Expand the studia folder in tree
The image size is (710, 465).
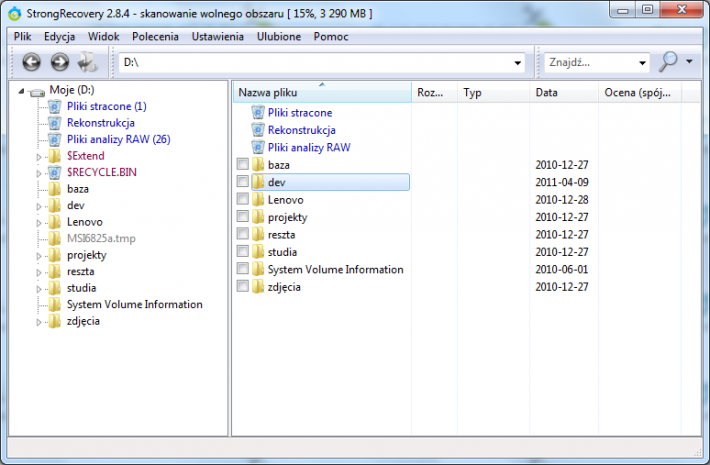click(x=39, y=289)
